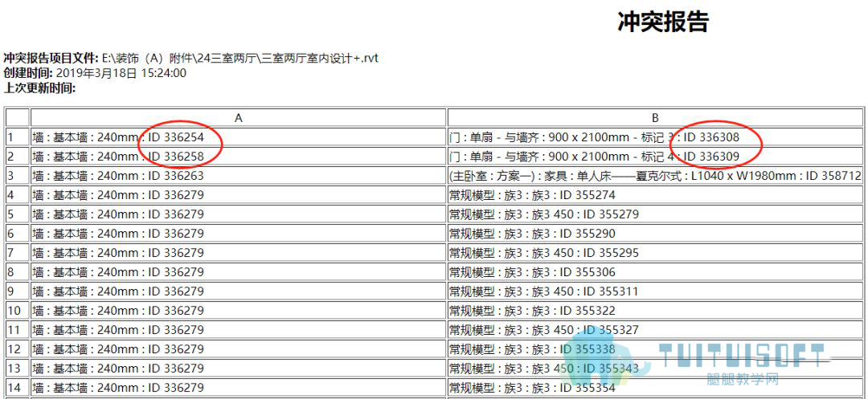Click row number 5 cell
868x399 pixels.
(x=17, y=214)
